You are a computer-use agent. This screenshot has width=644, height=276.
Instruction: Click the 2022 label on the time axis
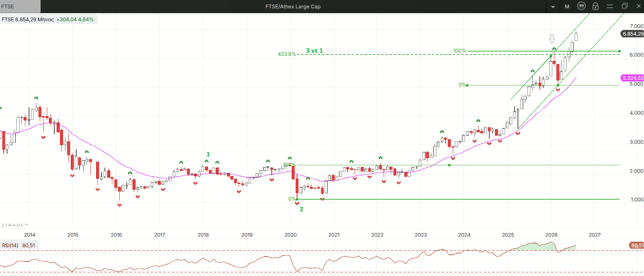tap(377, 235)
